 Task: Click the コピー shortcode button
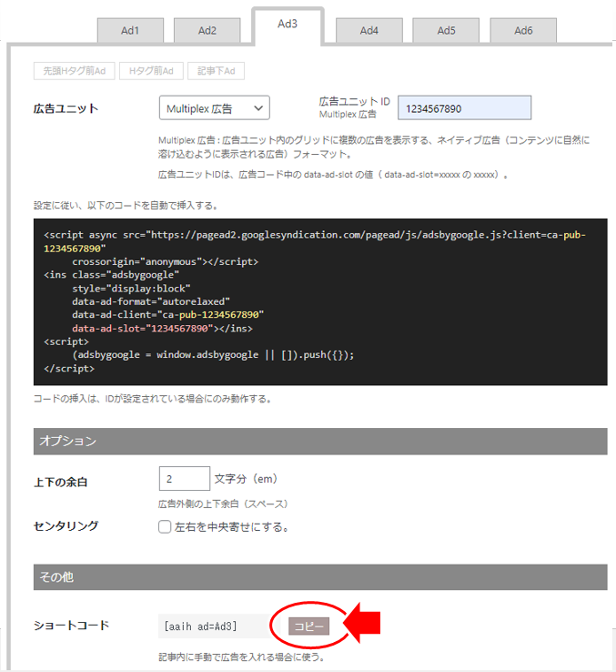coord(308,626)
